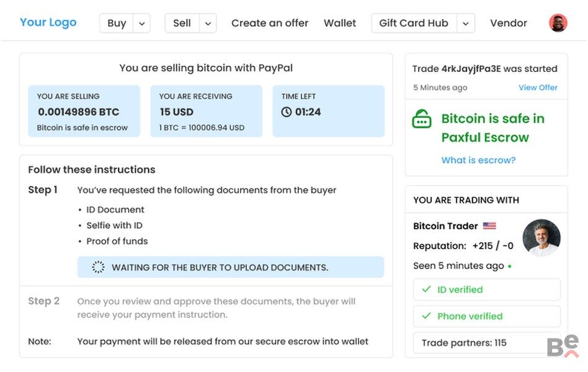Expand the Buy dropdown arrow
Screen dimensions: 588x372
142,24
